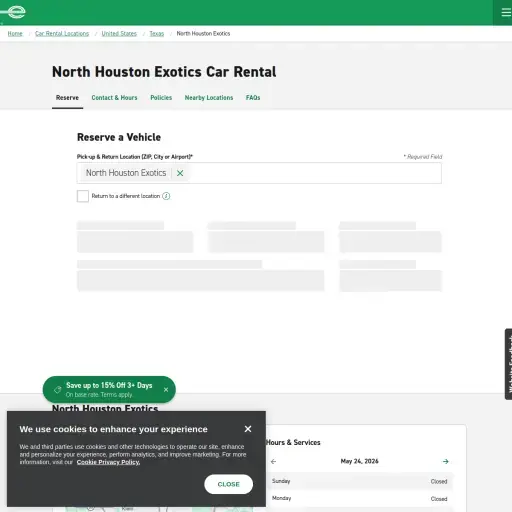Go to previous week in Hours & Services

(x=273, y=462)
